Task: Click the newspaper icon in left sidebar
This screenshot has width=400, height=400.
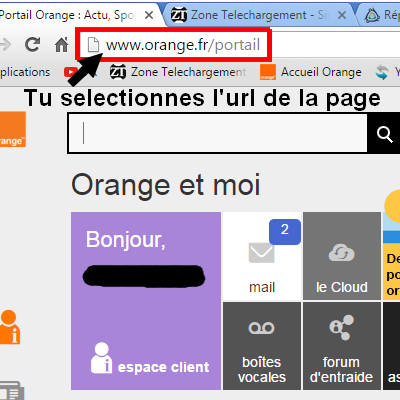Action: tap(12, 391)
